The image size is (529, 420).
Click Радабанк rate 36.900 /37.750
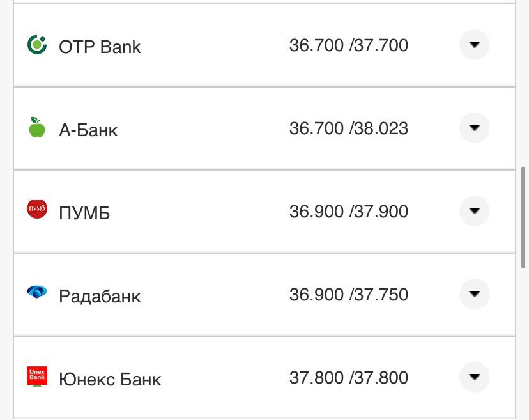348,295
